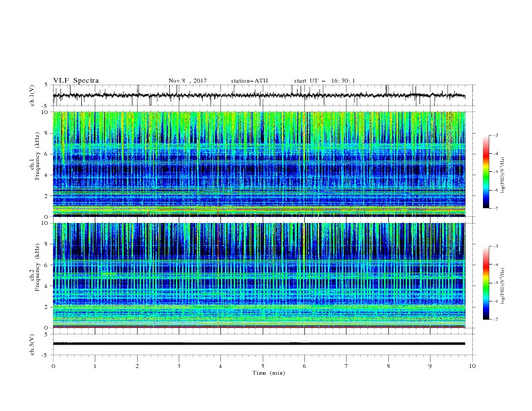Image resolution: width=532 pixels, height=411 pixels.
Task: Click the "9" tick label on the time axis
Action: pyautogui.click(x=430, y=366)
